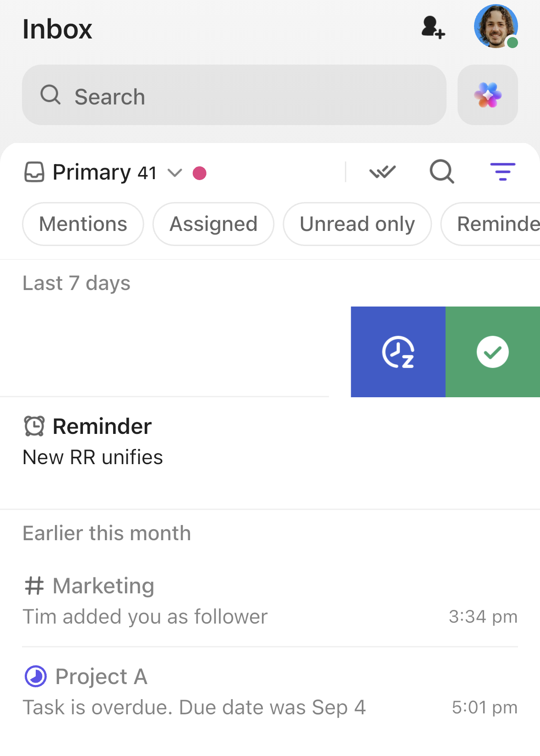Open the search icon in the Primary header
This screenshot has width=540, height=756.
(441, 172)
